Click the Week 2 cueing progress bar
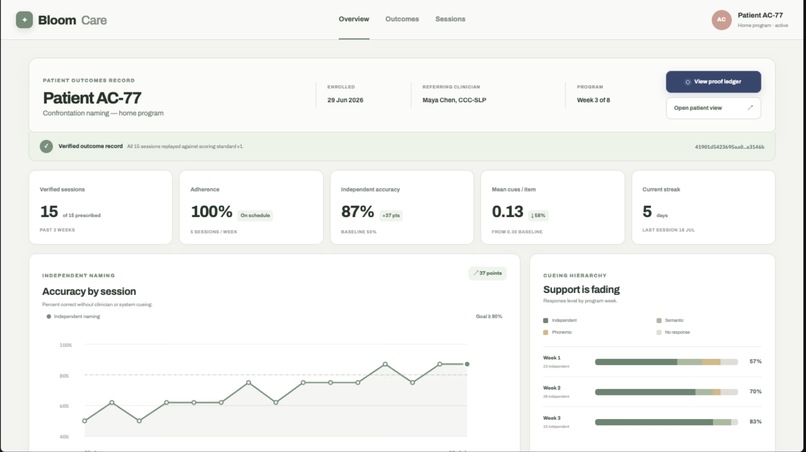The width and height of the screenshot is (806, 452). [666, 392]
